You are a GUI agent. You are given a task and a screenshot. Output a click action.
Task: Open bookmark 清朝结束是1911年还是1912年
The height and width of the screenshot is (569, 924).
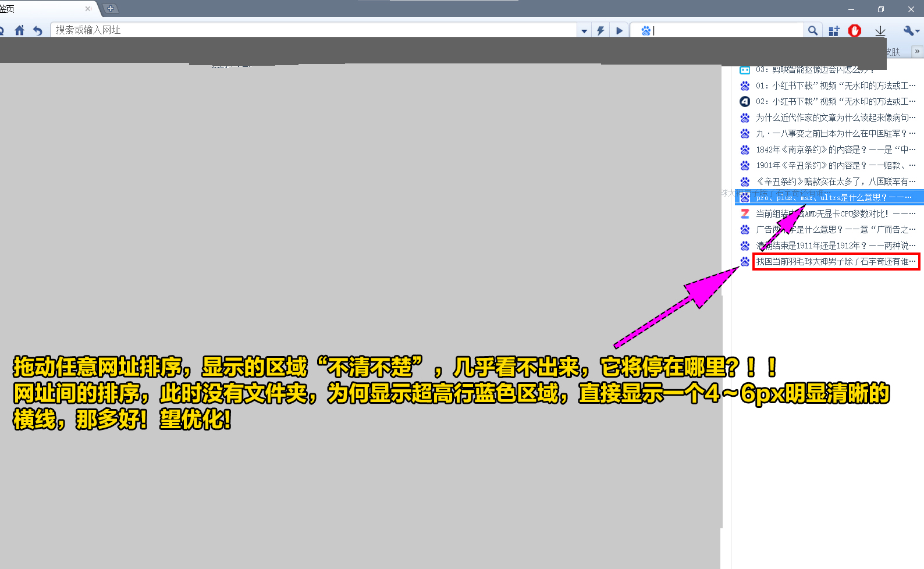click(835, 246)
